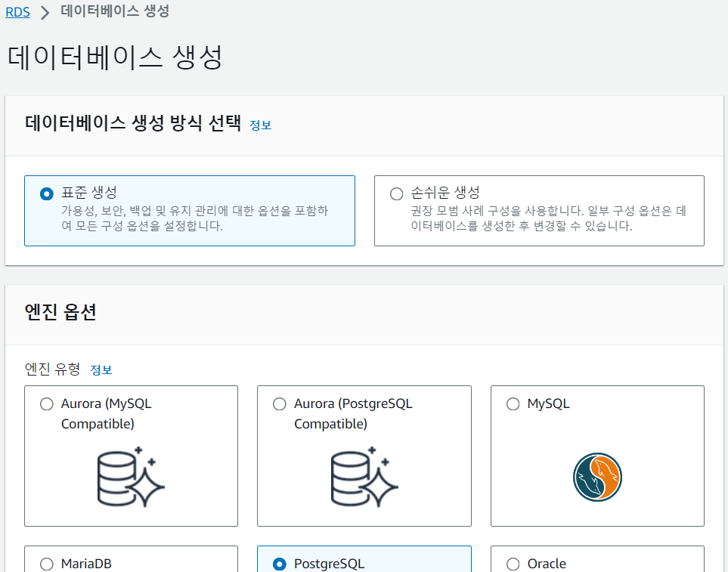Choose the MariaDB engine radio button
The height and width of the screenshot is (572, 728).
46,564
